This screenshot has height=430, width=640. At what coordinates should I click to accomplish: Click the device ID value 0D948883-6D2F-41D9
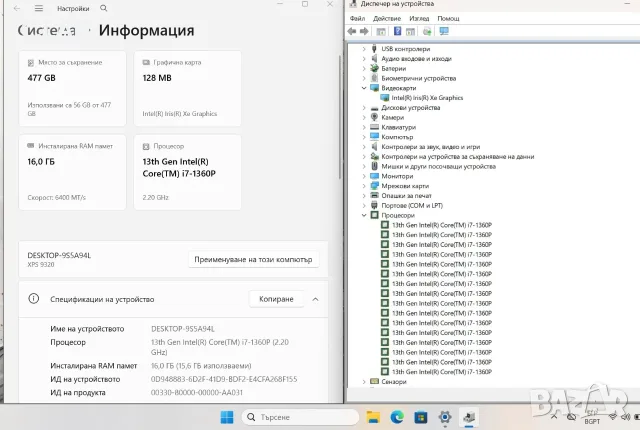click(x=224, y=379)
